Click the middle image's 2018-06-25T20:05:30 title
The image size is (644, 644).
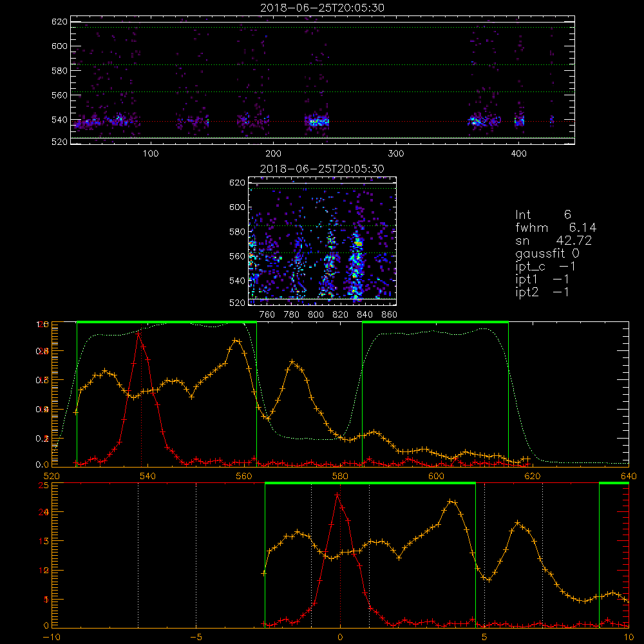(x=322, y=169)
